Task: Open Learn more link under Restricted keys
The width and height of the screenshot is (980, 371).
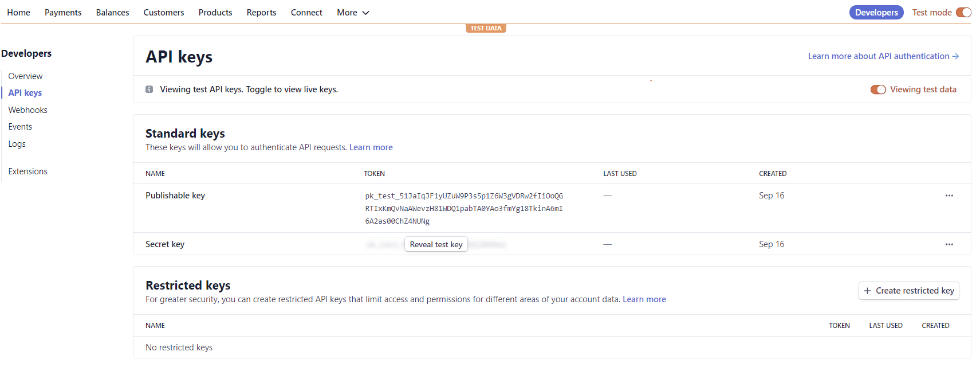Action: 644,299
